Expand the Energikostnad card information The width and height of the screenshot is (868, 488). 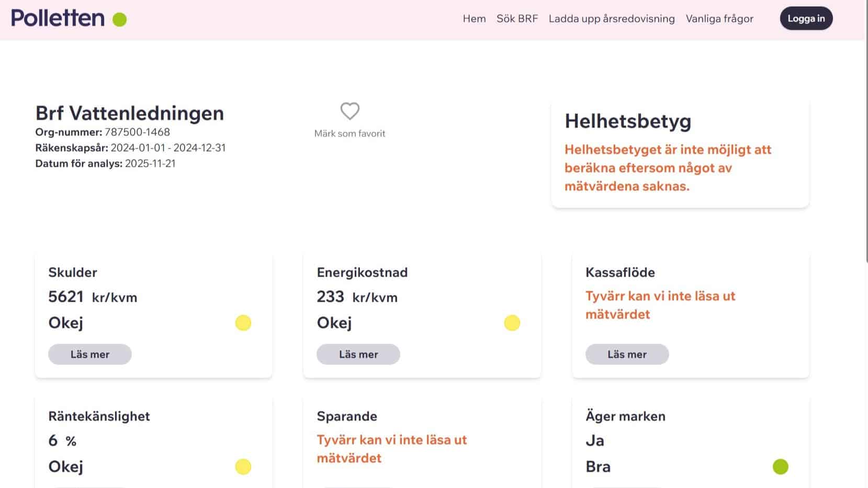(x=358, y=354)
